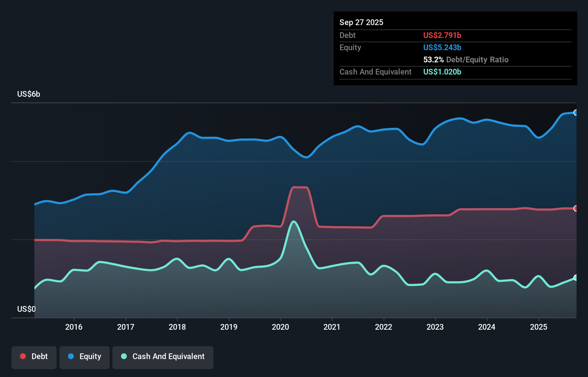Select the Equity line end marker
Screen dimensions: 588x377
point(575,113)
